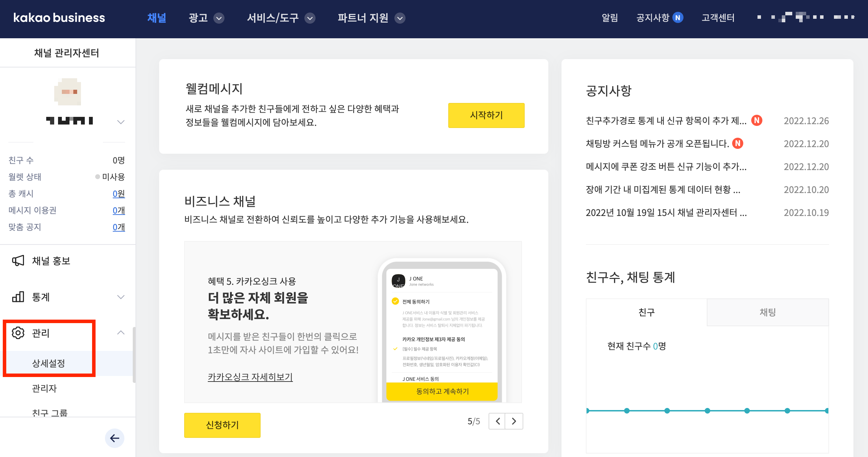
Task: Click the management gear icon
Action: pyautogui.click(x=18, y=333)
